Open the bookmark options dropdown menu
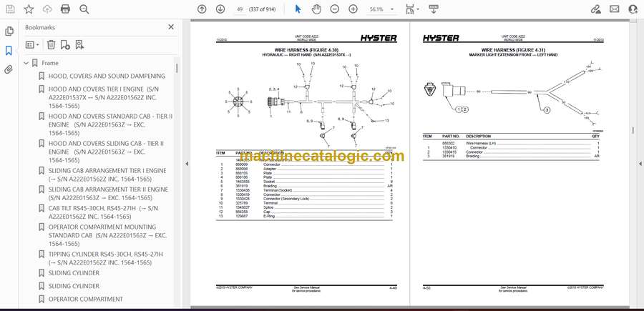 point(32,45)
